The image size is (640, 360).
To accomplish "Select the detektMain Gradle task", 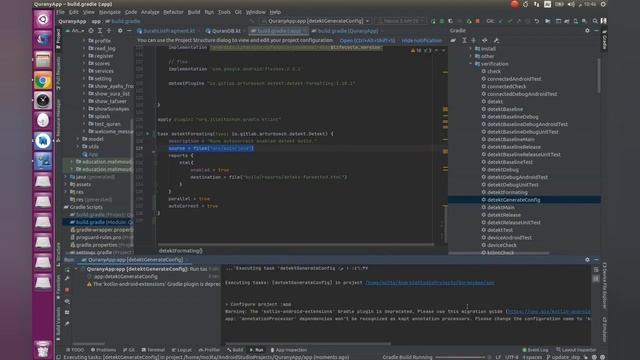I will pos(501,207).
